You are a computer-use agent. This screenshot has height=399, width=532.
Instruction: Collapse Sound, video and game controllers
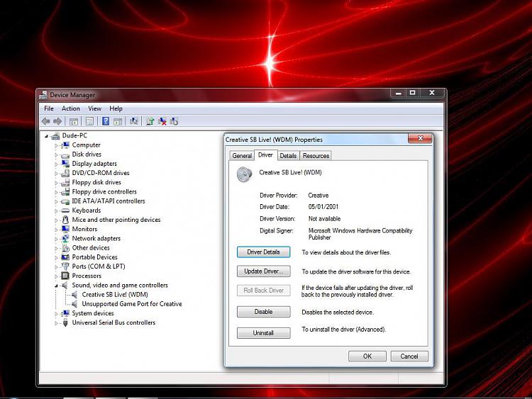click(56, 286)
